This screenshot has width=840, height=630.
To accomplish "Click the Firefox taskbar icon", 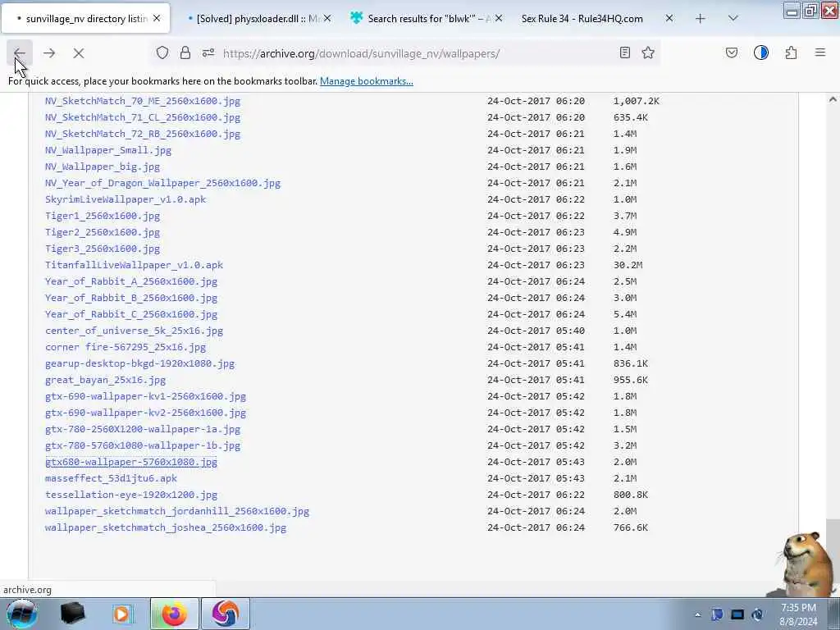I will [174, 614].
